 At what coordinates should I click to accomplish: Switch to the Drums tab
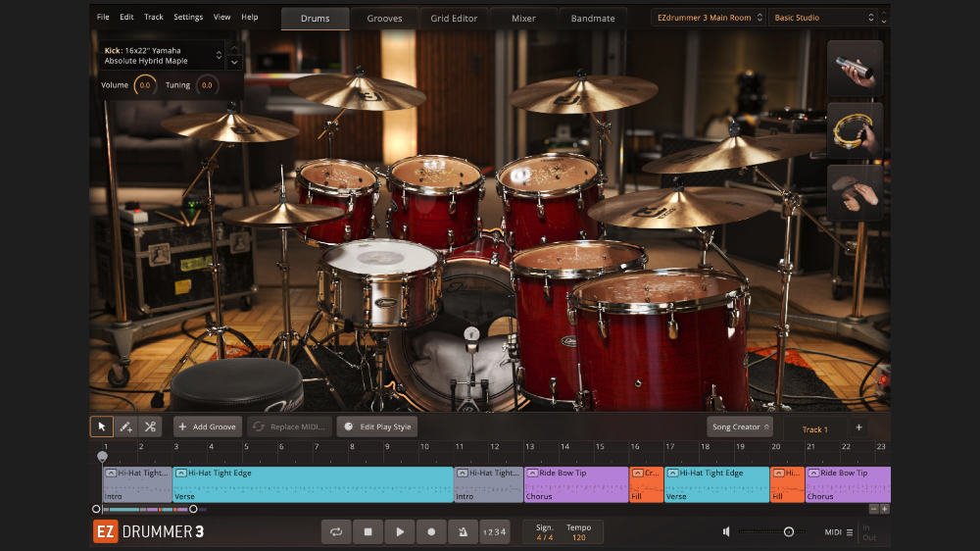(315, 18)
